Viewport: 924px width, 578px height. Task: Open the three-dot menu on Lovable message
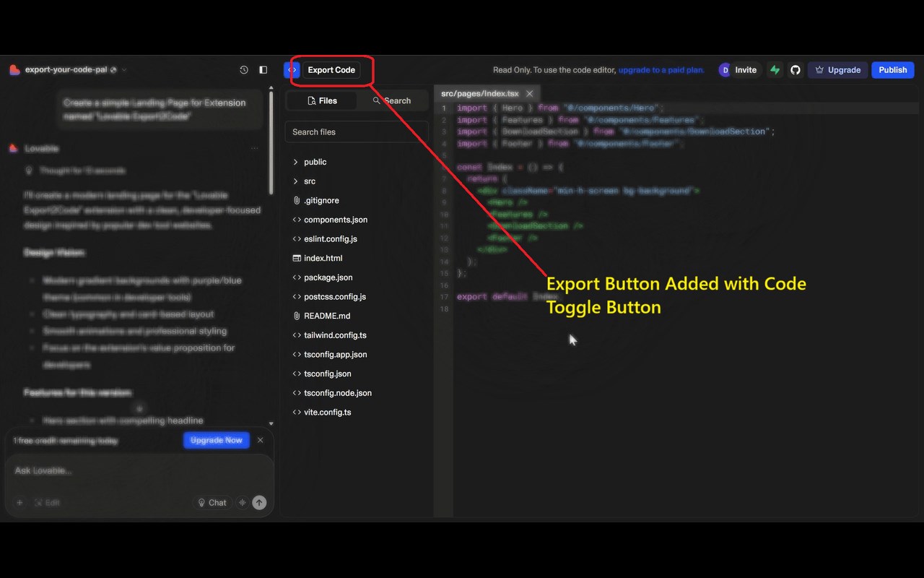click(x=254, y=148)
